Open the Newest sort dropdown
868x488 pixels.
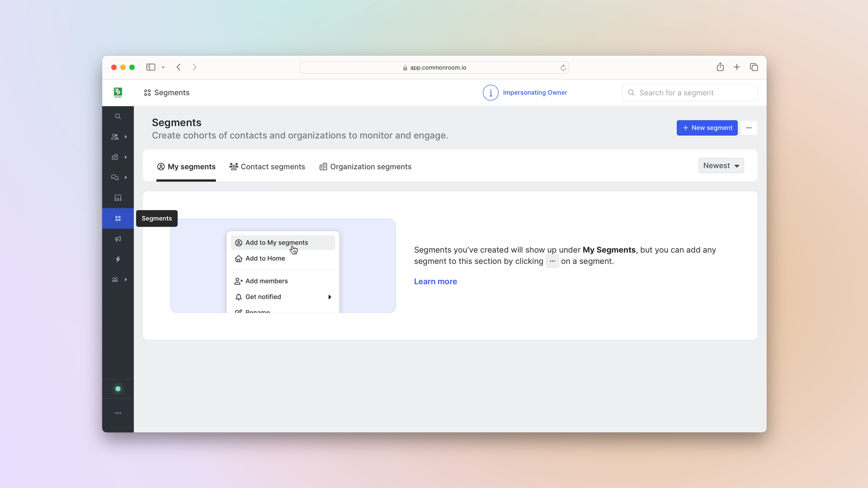tap(721, 166)
